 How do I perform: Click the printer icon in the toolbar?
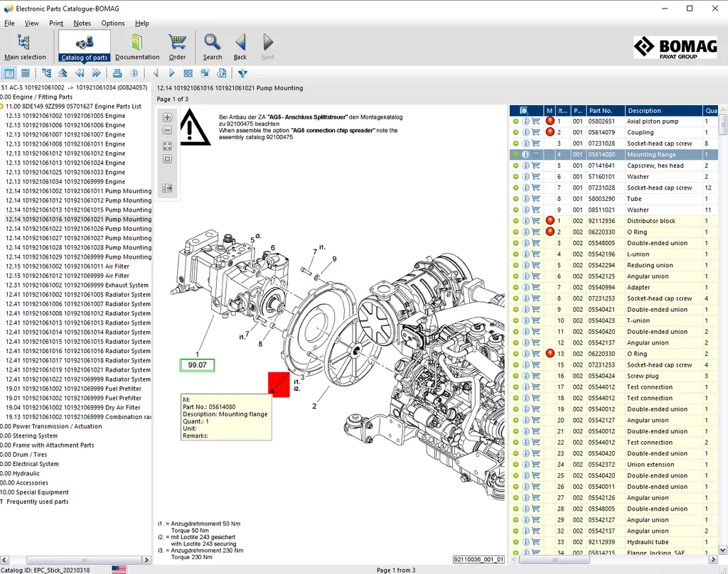pyautogui.click(x=117, y=73)
